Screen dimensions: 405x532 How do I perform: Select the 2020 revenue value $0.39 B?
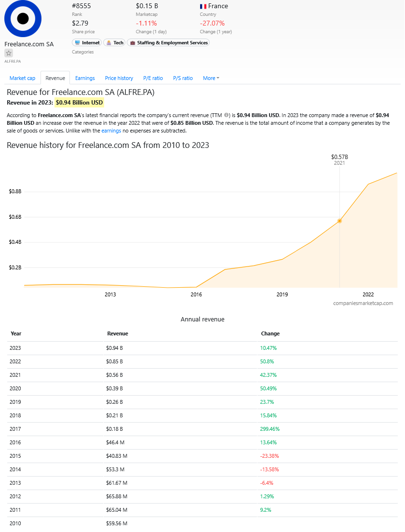tap(114, 388)
